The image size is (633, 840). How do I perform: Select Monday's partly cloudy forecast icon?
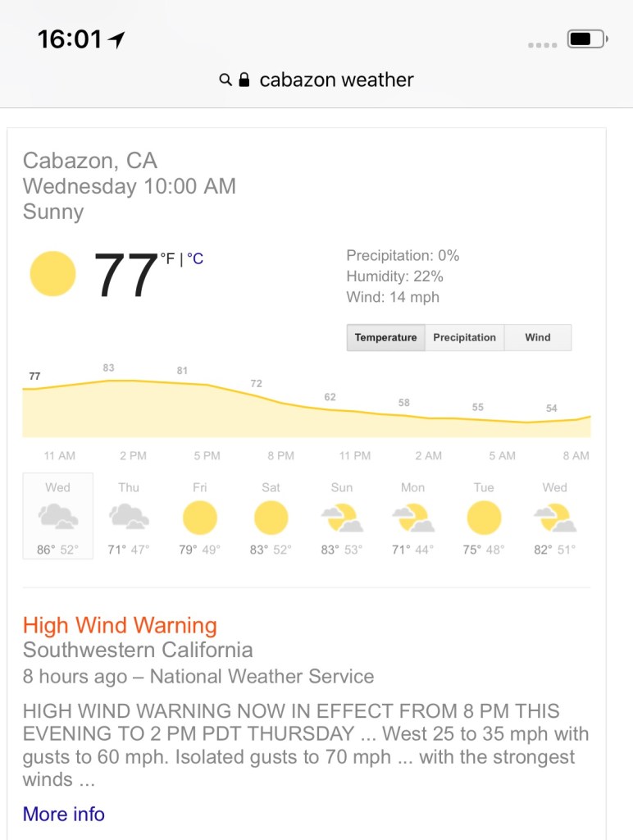pyautogui.click(x=412, y=518)
